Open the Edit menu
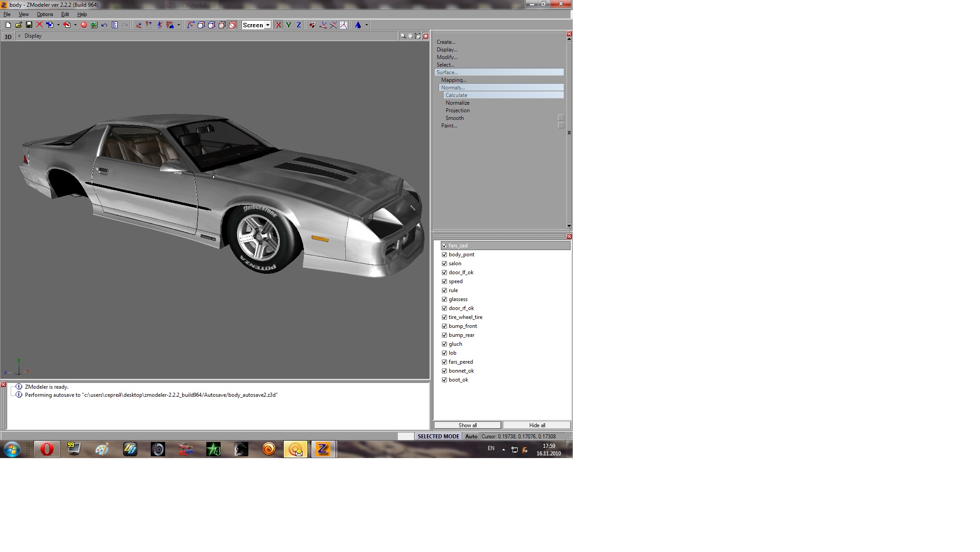This screenshot has height=552, width=980. 65,14
